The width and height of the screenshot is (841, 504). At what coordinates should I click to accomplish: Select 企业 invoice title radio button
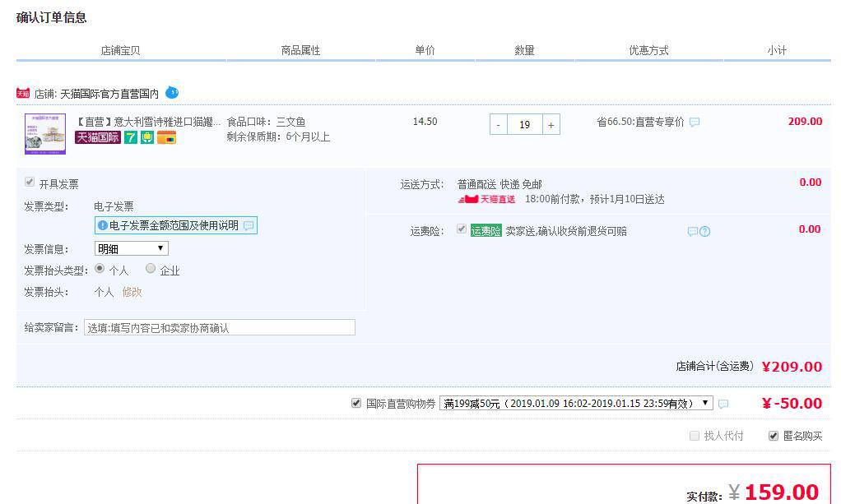coord(151,268)
